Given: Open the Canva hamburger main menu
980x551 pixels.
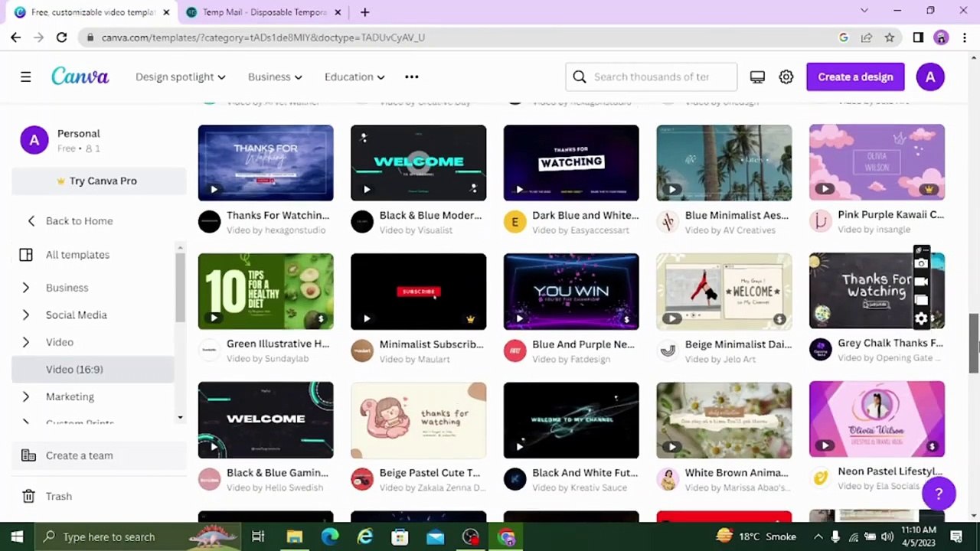Looking at the screenshot, I should tap(25, 77).
